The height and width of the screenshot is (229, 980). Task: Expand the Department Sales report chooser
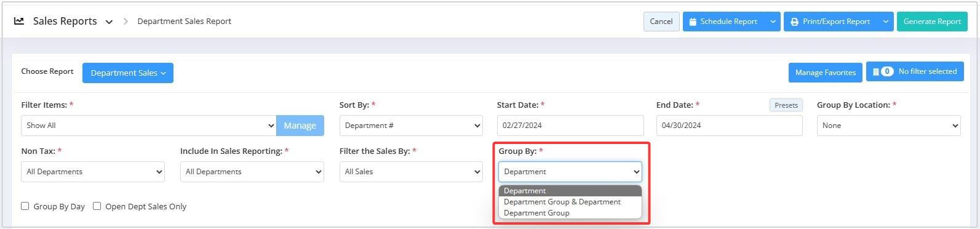click(x=128, y=73)
